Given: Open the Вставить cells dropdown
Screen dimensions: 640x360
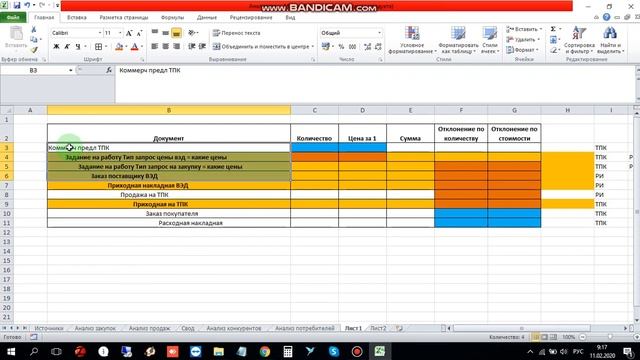Looking at the screenshot, I should pos(524,29).
